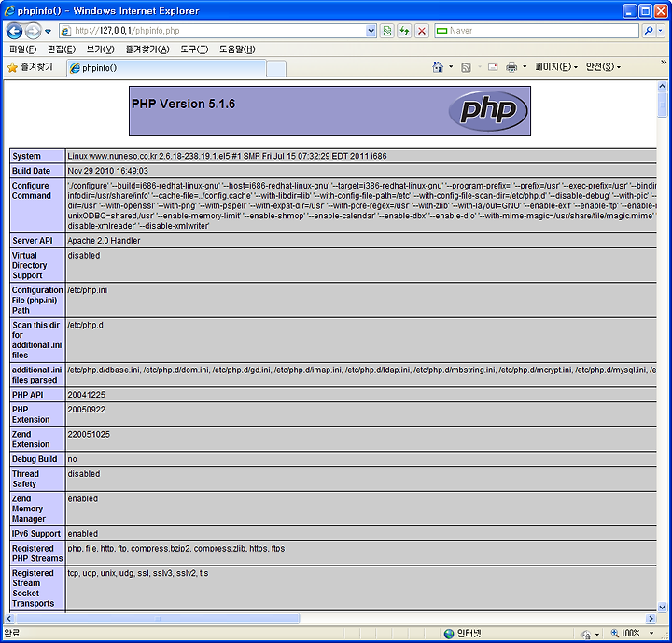Image resolution: width=672 pixels, height=643 pixels.
Task: Click the Zend Extension value '220051025'
Action: coord(89,434)
